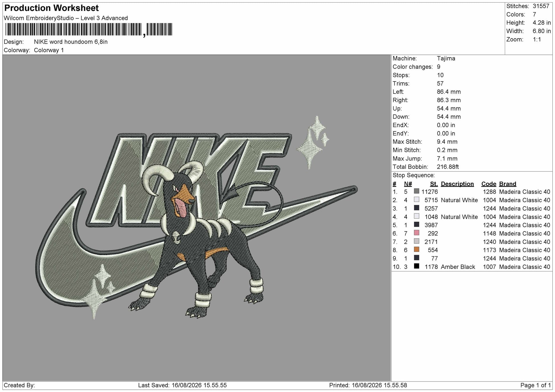
Task: Click the stitch count 11276 in stop 1
Action: [x=430, y=192]
